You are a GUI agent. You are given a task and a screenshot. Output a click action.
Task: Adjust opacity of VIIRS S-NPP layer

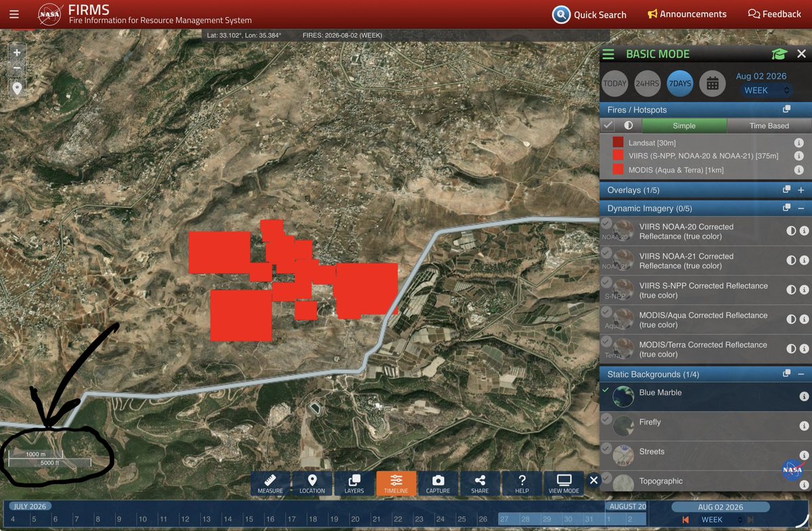click(791, 290)
